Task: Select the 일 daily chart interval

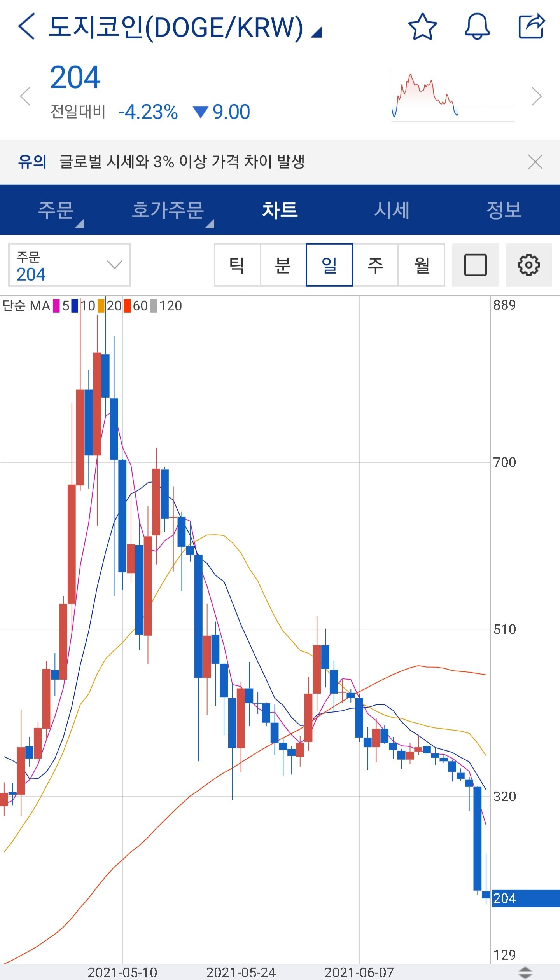Action: [329, 265]
